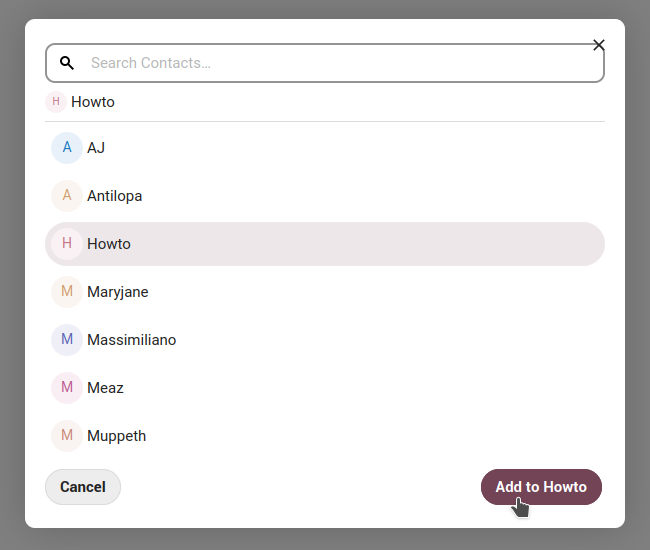Click the Add to Howto button
This screenshot has height=550, width=650.
[x=541, y=487]
